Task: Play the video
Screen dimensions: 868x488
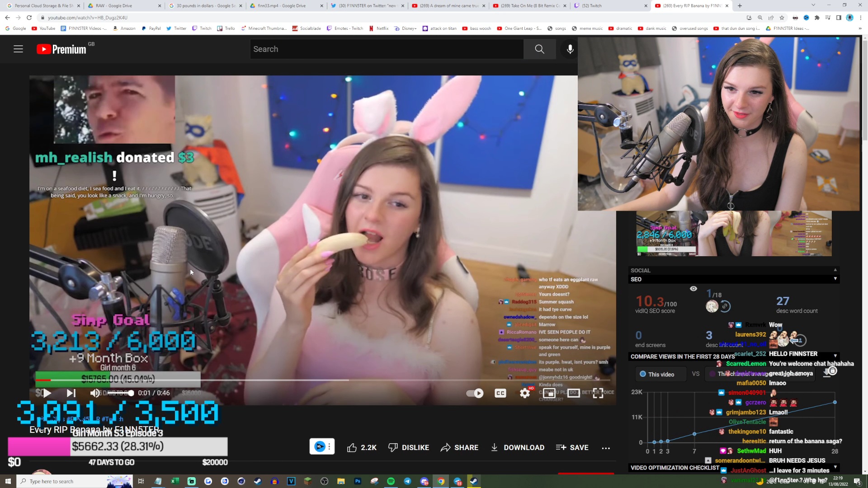Action: click(47, 393)
